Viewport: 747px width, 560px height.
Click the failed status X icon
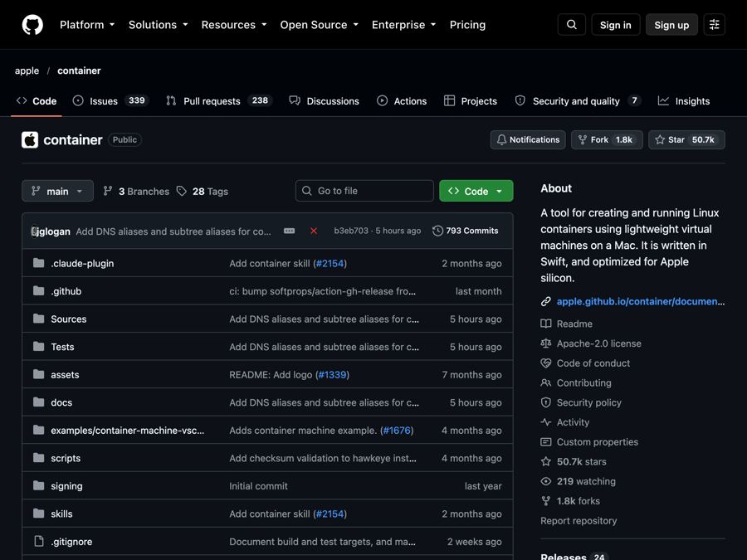tap(314, 231)
